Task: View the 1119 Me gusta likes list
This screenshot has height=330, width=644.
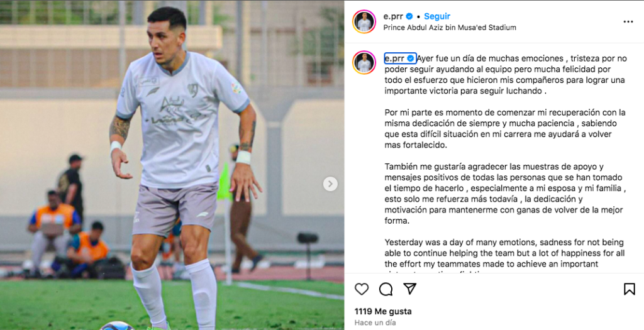Action: tap(383, 312)
